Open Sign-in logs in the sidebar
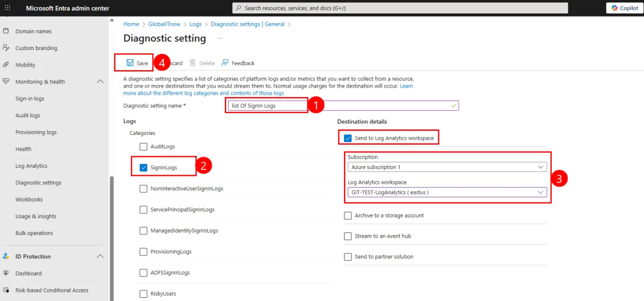The image size is (644, 301). tap(30, 99)
